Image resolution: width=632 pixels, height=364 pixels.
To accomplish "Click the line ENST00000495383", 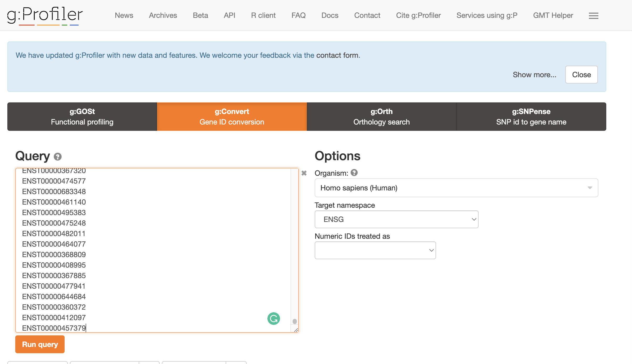I will 54,212.
